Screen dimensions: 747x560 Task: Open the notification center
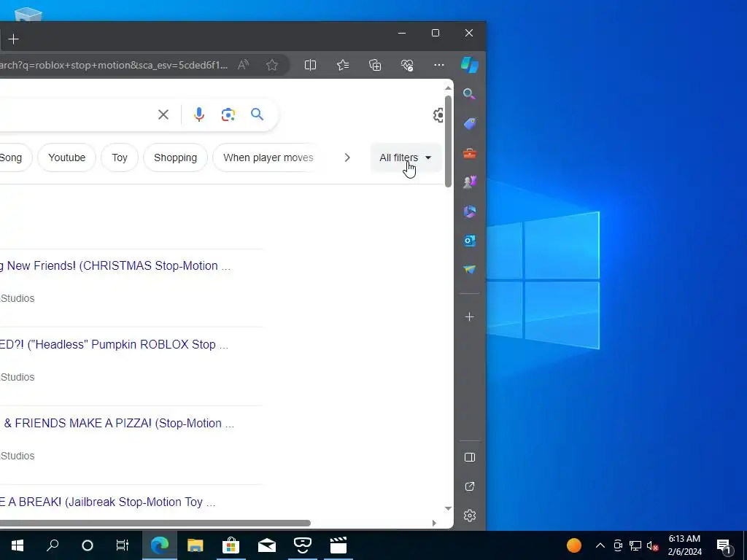(724, 545)
